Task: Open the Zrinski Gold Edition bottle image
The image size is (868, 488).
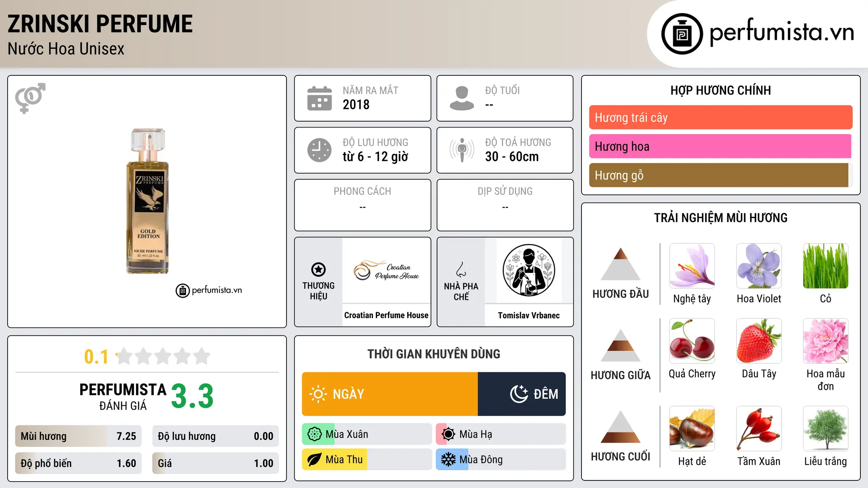Action: (147, 201)
